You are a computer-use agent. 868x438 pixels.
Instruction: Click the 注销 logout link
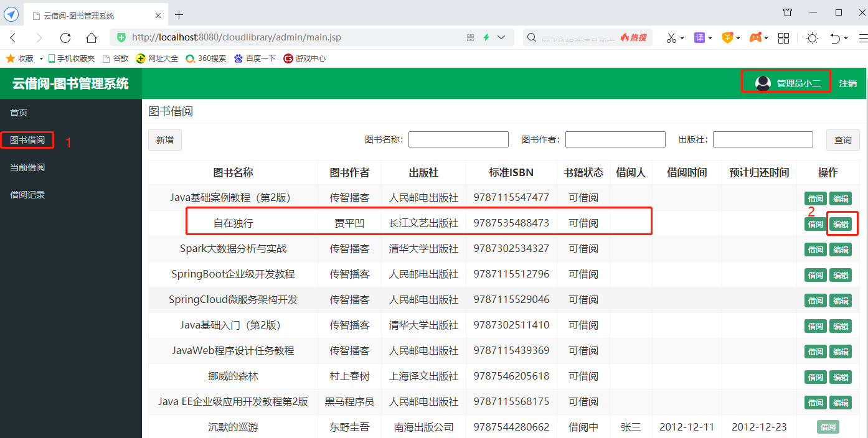847,83
